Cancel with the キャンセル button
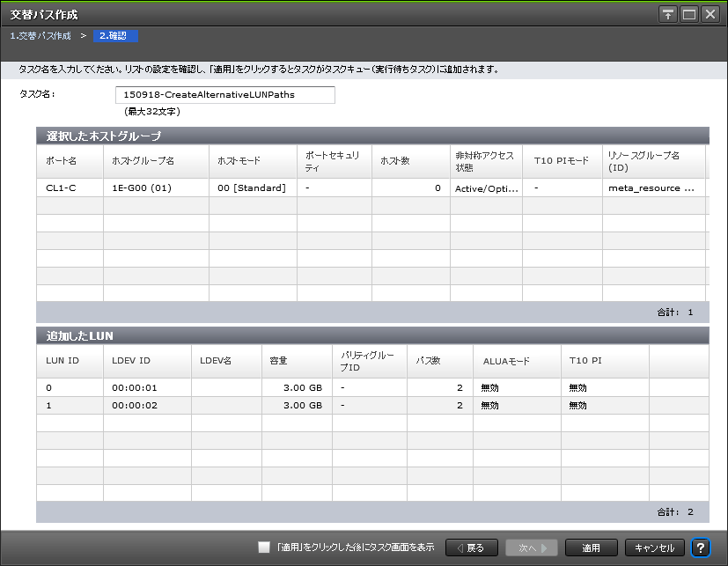The height and width of the screenshot is (566, 728). (x=654, y=548)
